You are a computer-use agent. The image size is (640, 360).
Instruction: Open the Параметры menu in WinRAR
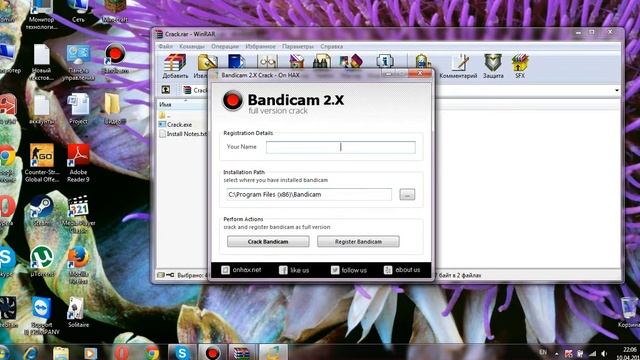[298, 47]
